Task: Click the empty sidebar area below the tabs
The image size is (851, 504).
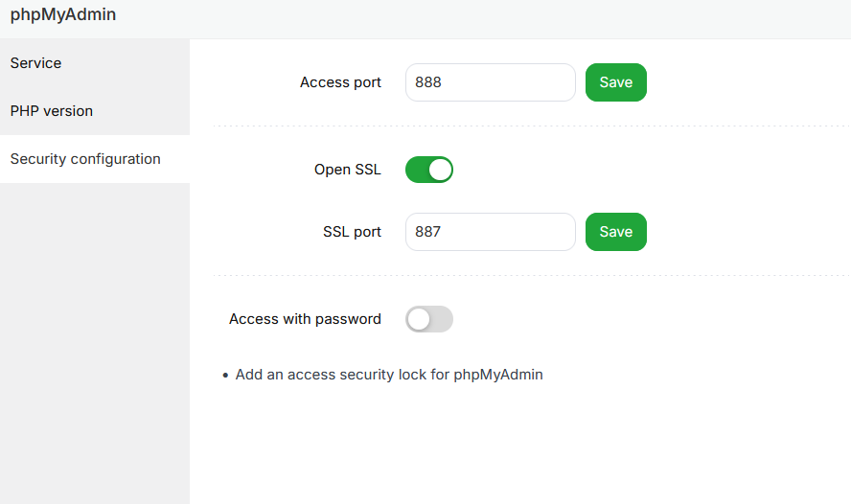Action: click(94, 345)
